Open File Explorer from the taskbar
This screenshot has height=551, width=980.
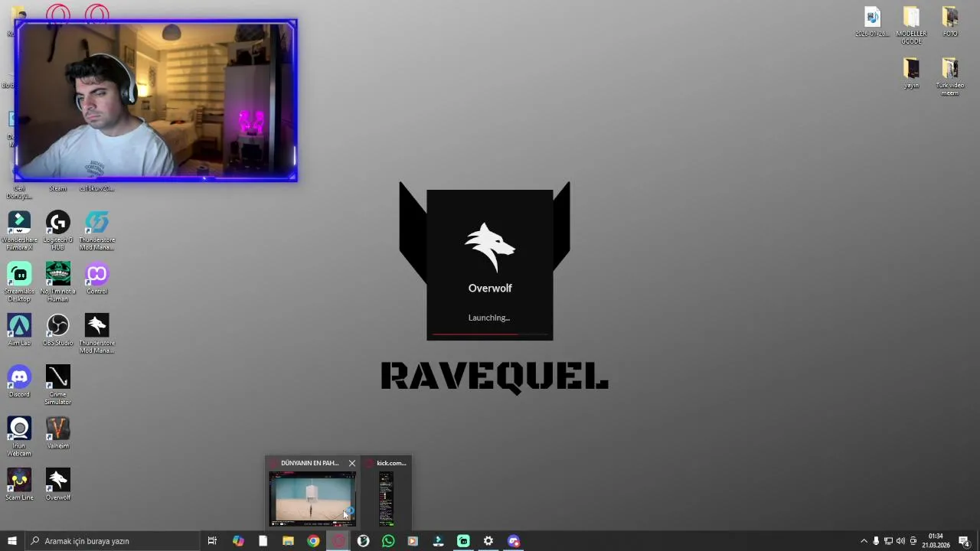click(288, 541)
